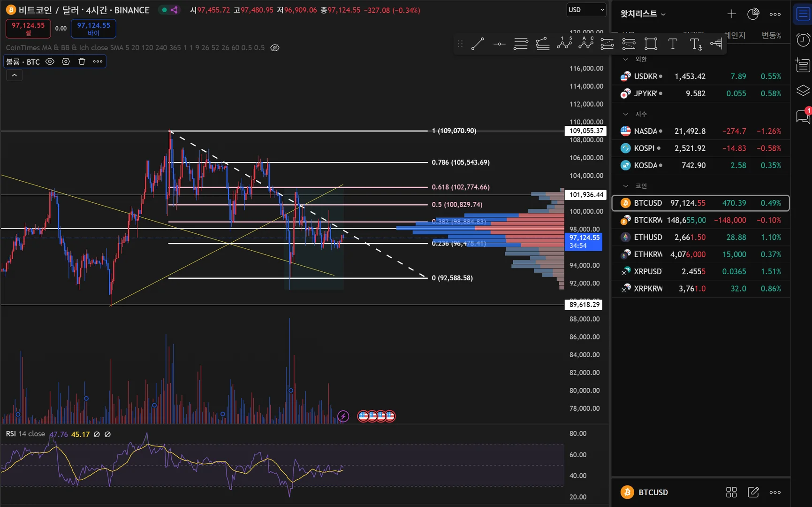Open the object tree layers icon

803,91
